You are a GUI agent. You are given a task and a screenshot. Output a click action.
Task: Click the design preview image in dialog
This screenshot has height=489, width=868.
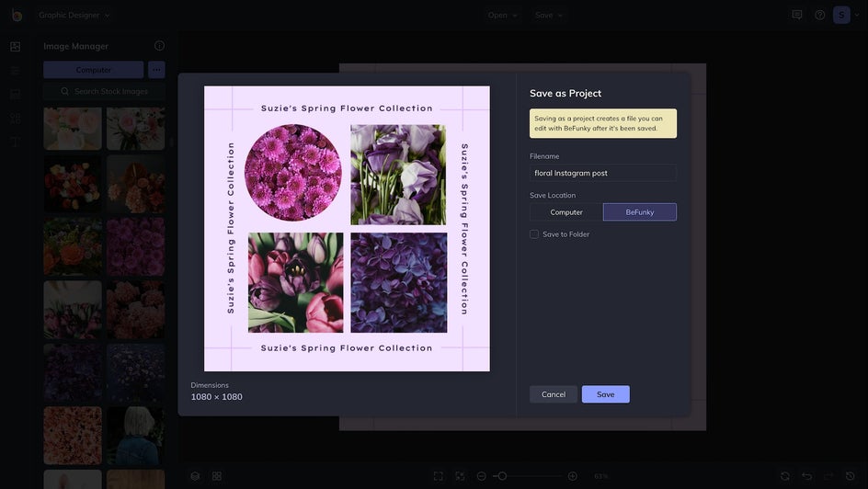[x=347, y=229]
